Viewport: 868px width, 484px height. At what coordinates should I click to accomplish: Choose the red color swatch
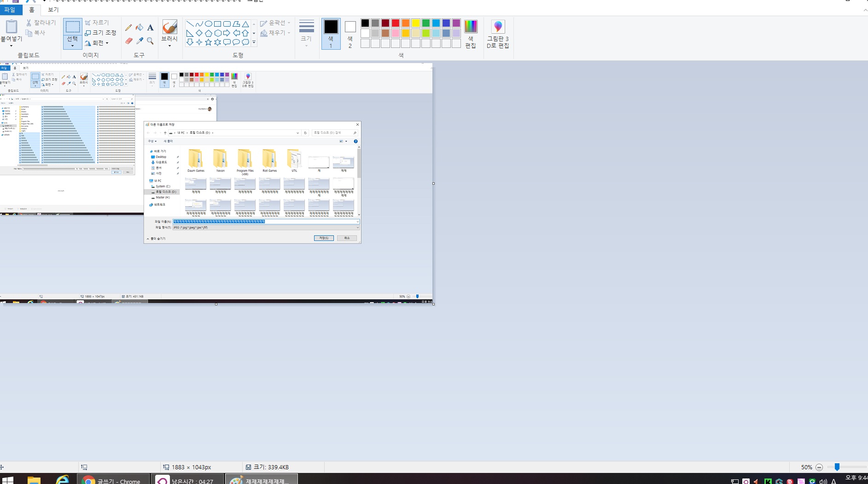(396, 23)
